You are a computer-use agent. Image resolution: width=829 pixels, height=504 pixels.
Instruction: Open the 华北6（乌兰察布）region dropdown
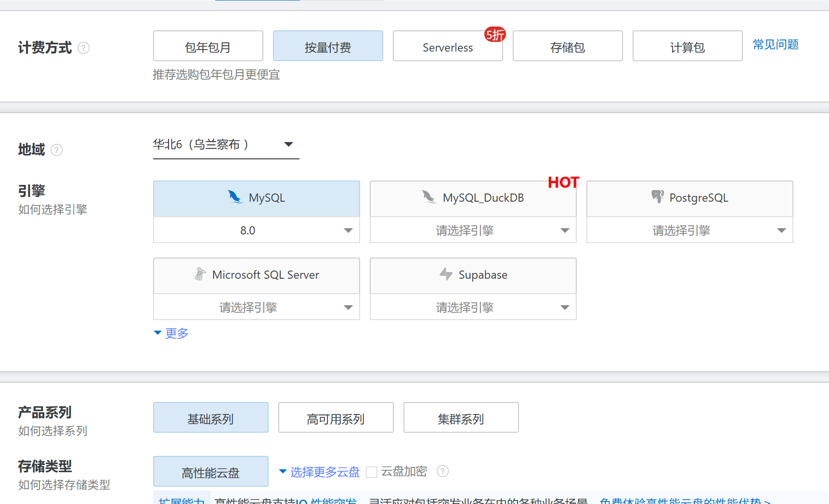(x=226, y=145)
